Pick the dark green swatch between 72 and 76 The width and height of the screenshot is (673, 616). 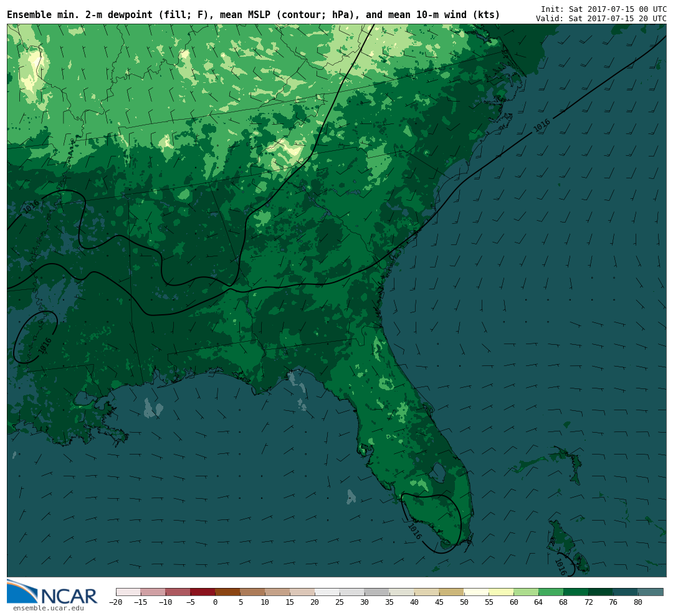(601, 592)
